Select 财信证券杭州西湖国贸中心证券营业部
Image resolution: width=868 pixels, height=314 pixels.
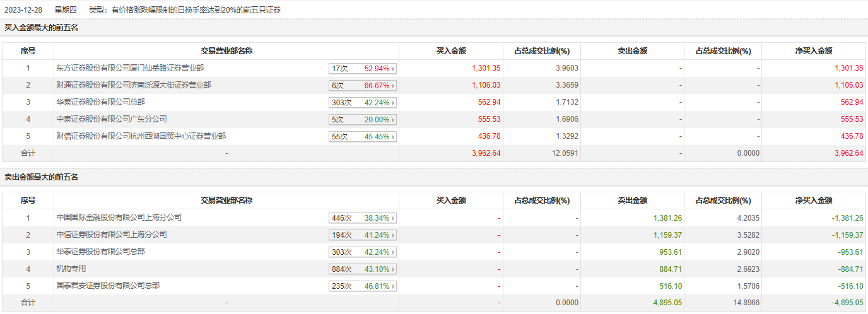click(x=141, y=136)
